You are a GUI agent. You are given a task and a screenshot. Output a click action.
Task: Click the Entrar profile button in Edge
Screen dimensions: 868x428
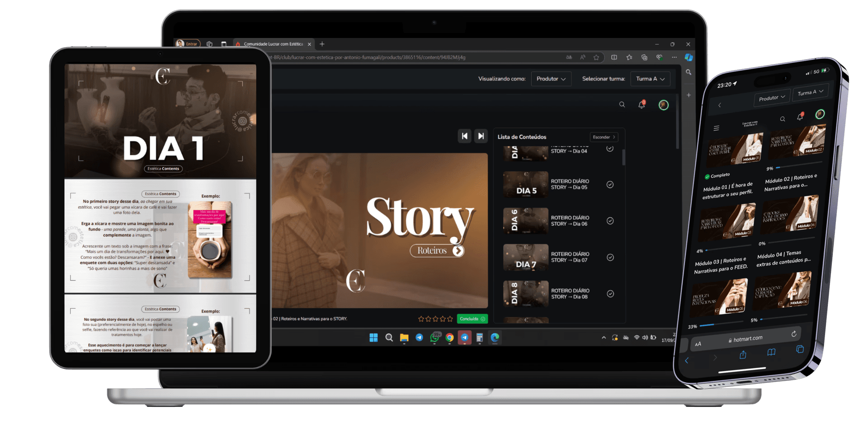coord(187,44)
